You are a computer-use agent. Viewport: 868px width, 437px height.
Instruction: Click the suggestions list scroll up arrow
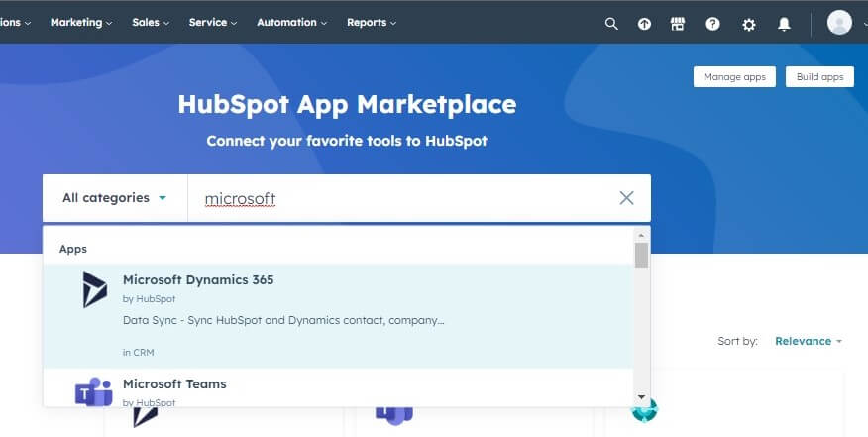tap(642, 236)
